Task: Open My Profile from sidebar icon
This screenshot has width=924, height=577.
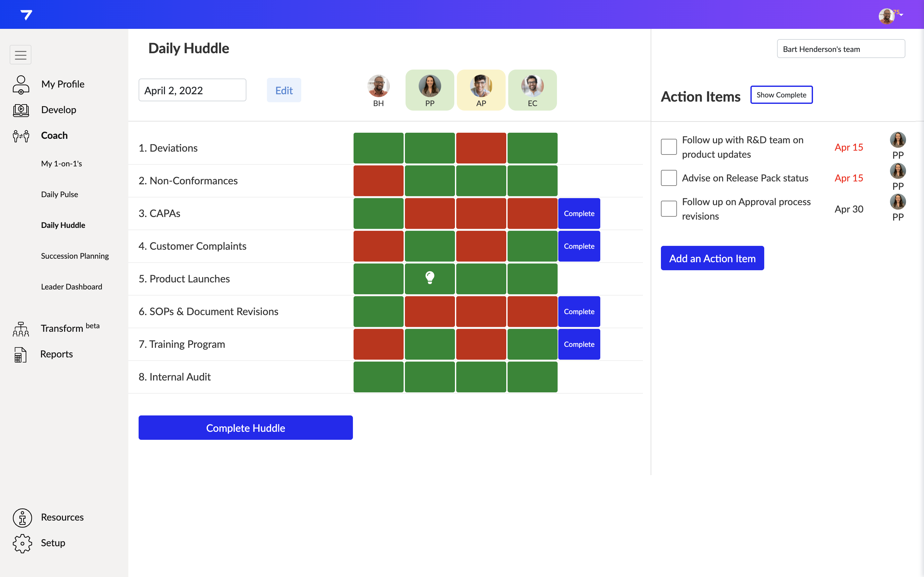Action: (21, 84)
